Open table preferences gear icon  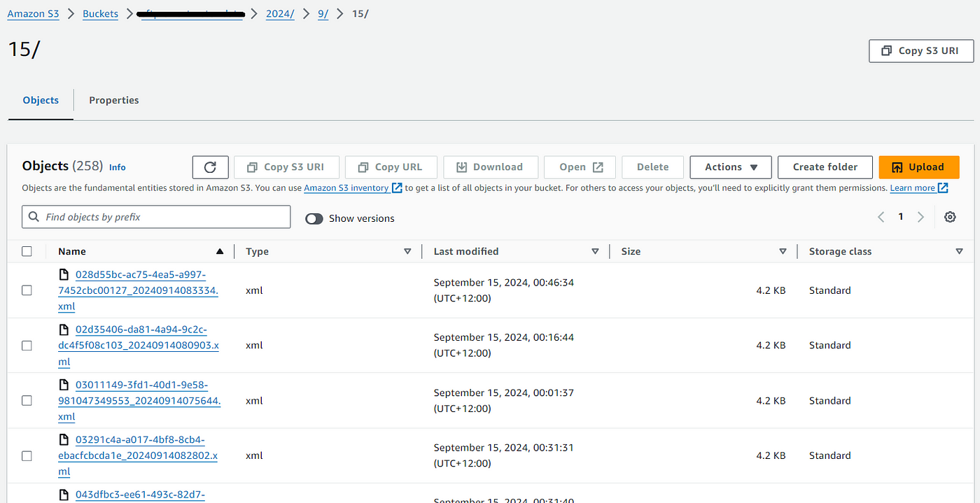pyautogui.click(x=950, y=217)
